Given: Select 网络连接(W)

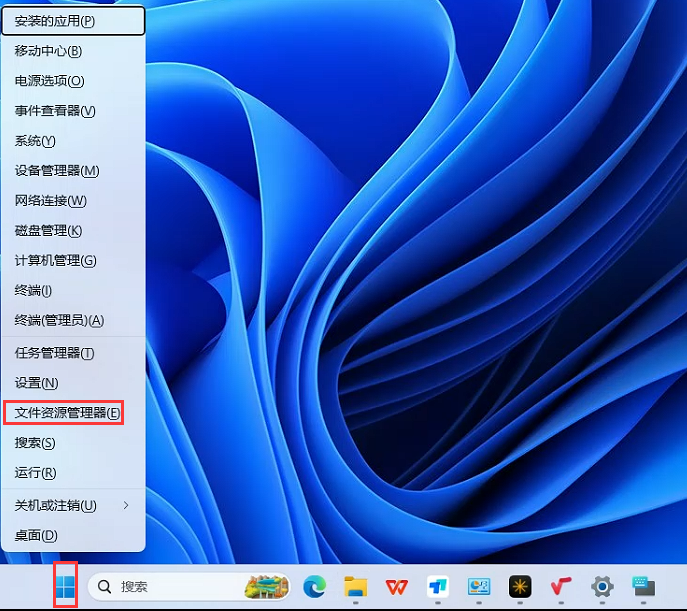Looking at the screenshot, I should 73,201.
